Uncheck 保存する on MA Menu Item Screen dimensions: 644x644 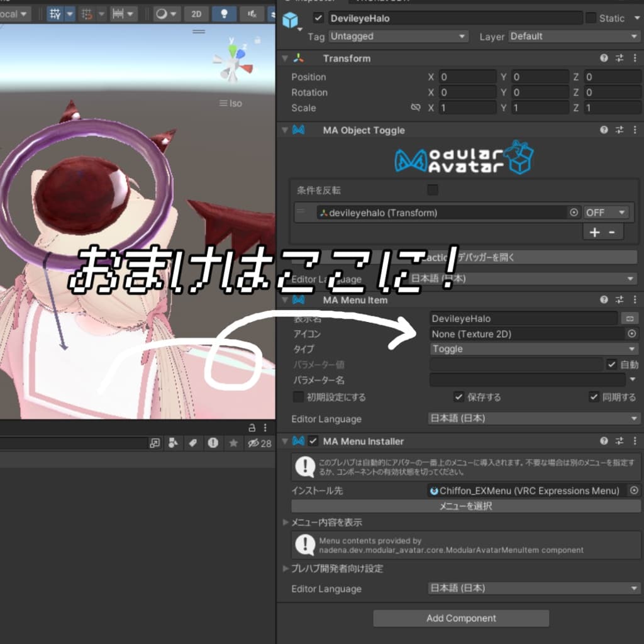[458, 397]
